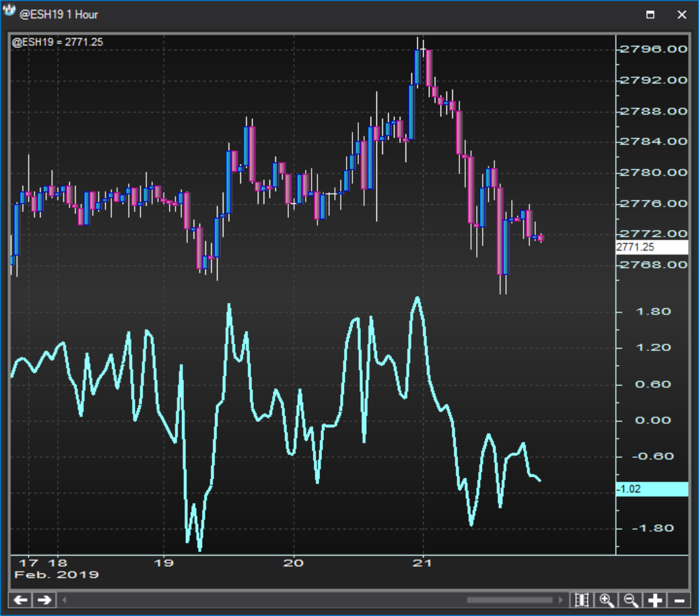Screen dimensions: 699x616
Task: Click the chart app icon in title bar
Action: (x=8, y=10)
